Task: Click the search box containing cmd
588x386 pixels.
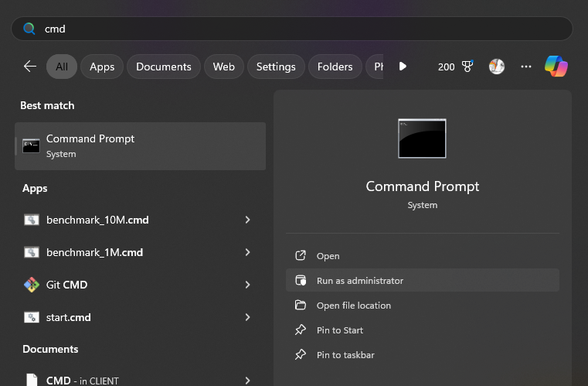Action: [291, 29]
